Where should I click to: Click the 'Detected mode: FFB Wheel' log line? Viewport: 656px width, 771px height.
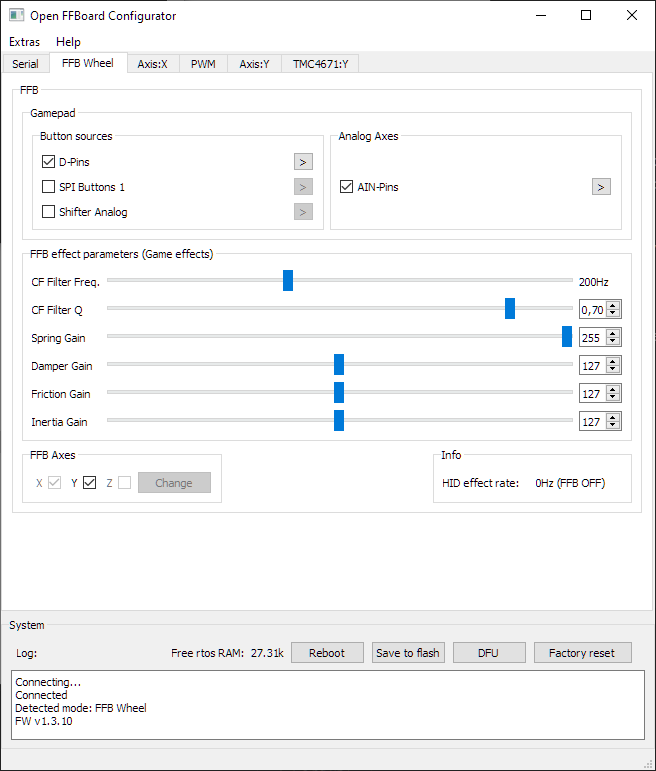click(x=81, y=708)
